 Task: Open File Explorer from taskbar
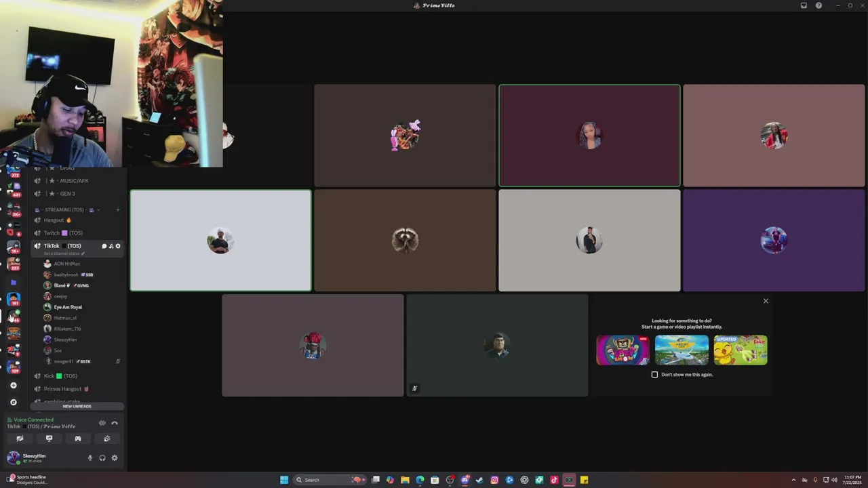[405, 480]
